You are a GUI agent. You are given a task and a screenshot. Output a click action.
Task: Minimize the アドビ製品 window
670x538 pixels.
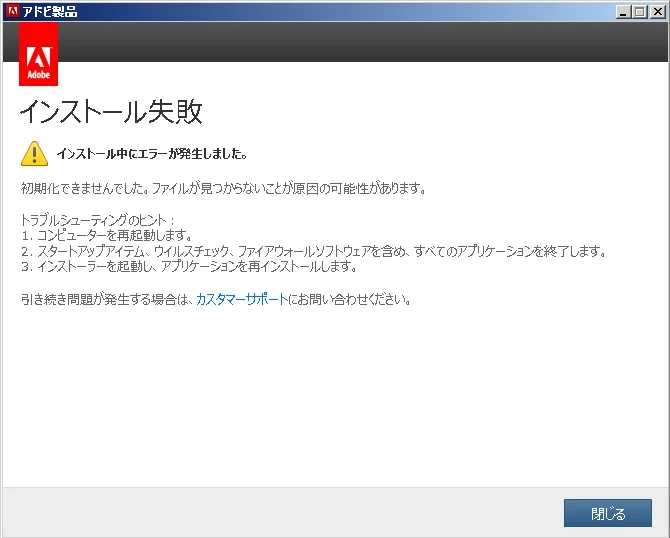[623, 12]
